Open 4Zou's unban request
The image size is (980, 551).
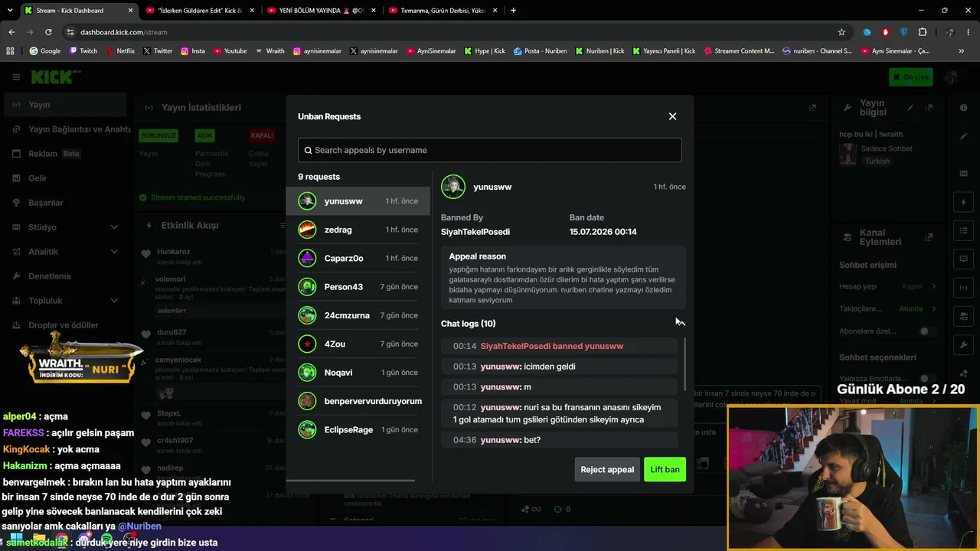[358, 344]
